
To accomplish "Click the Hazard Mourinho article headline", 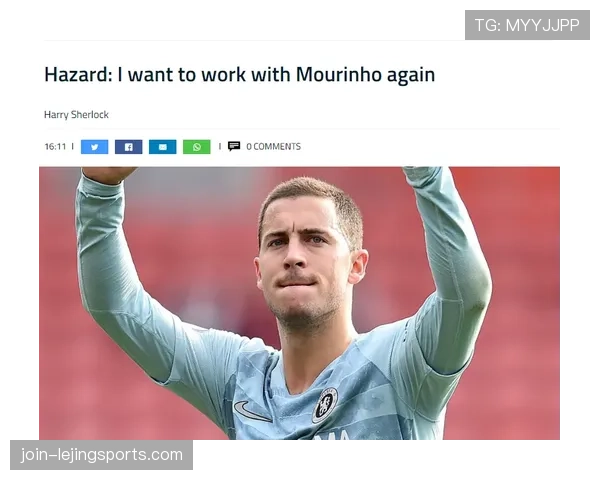I will pyautogui.click(x=240, y=74).
